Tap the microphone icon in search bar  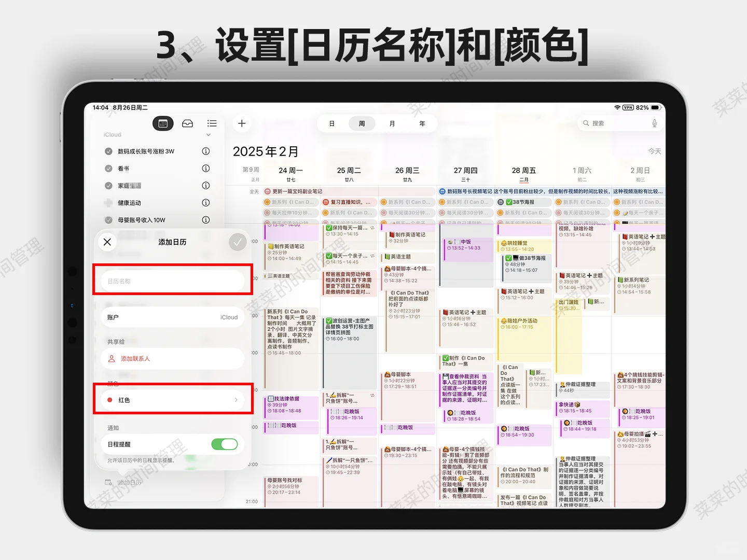click(x=655, y=123)
